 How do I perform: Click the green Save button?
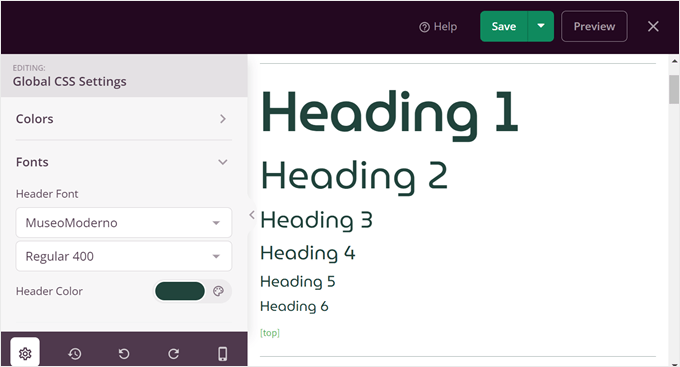coord(504,26)
